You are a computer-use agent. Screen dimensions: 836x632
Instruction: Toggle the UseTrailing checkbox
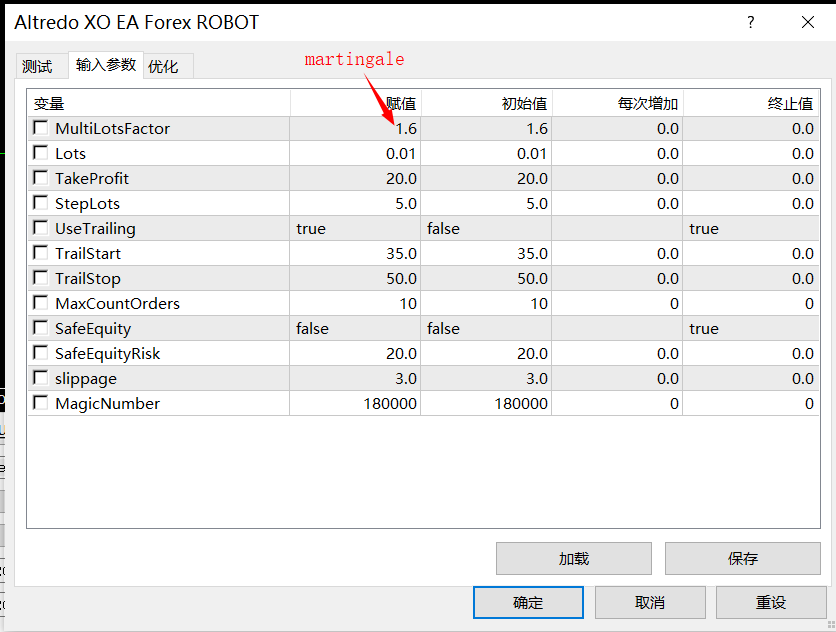pos(41,228)
